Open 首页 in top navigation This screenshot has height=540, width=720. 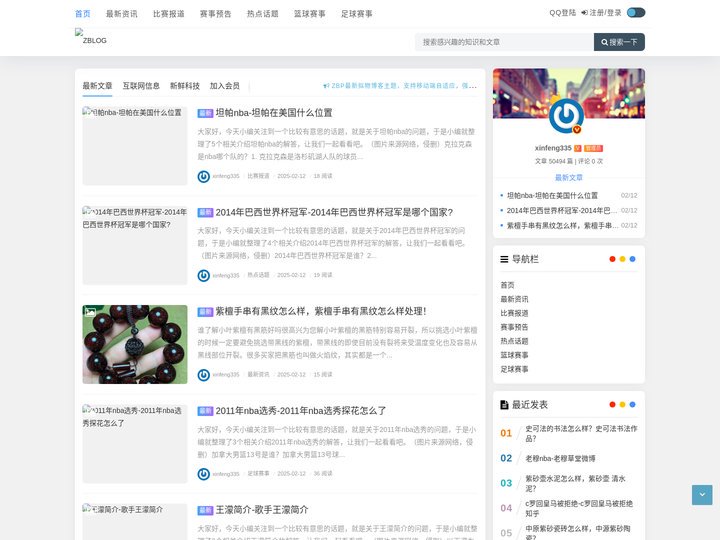coord(83,14)
